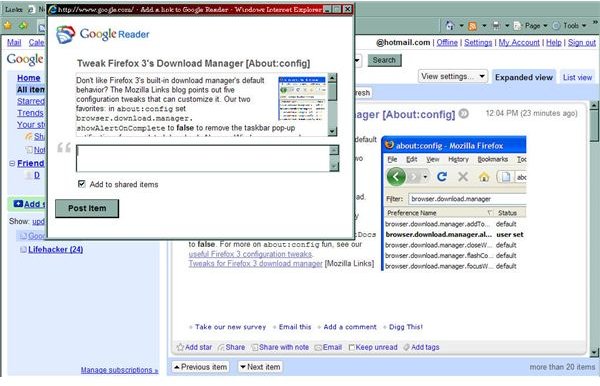This screenshot has height=386, width=600.
Task: Click the Internet Explorer icon in popup title bar
Action: pos(52,10)
